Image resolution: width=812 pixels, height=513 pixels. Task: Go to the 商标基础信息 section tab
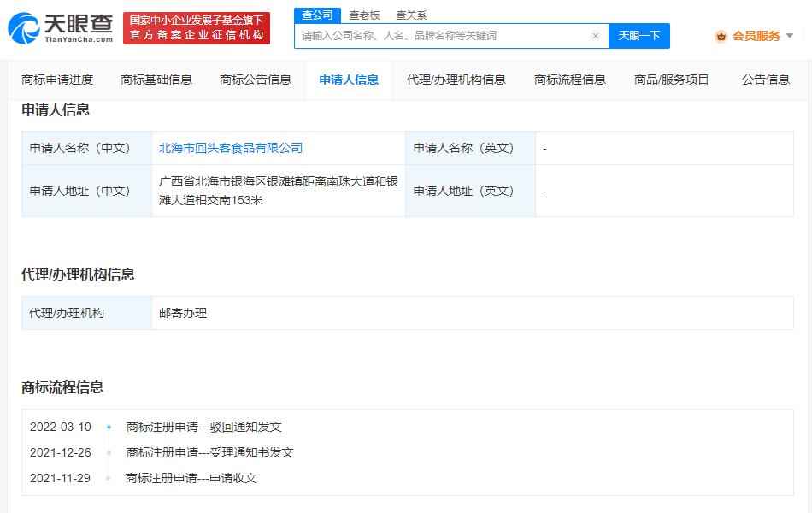156,80
